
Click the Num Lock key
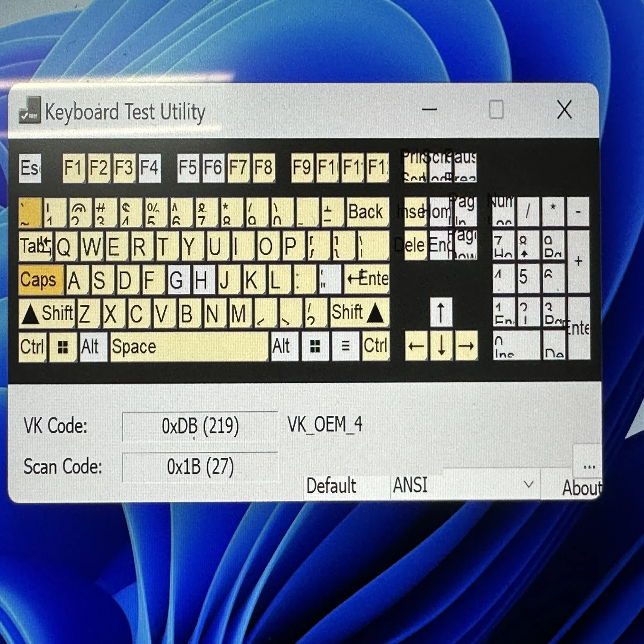tap(503, 211)
